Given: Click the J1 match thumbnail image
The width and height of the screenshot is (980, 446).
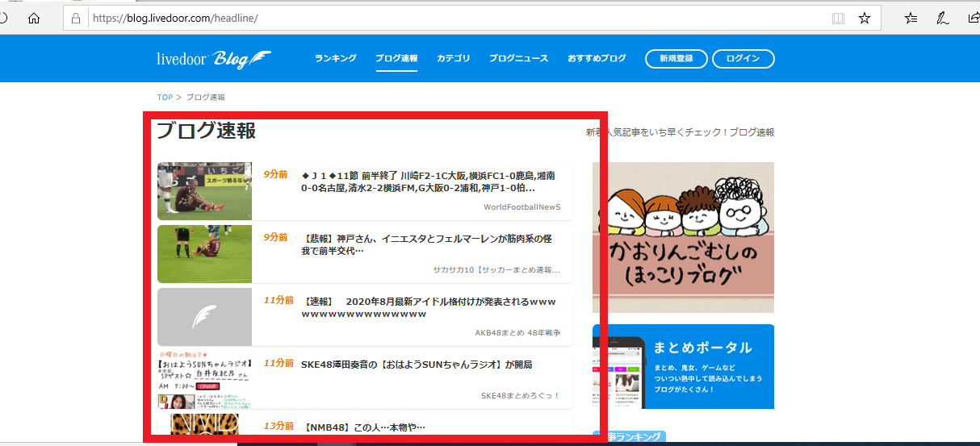Looking at the screenshot, I should (204, 191).
